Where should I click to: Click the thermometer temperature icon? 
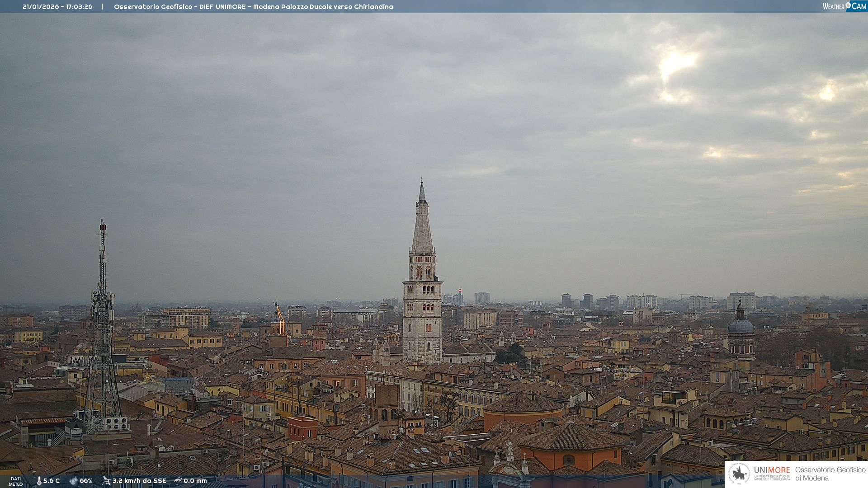coord(39,481)
